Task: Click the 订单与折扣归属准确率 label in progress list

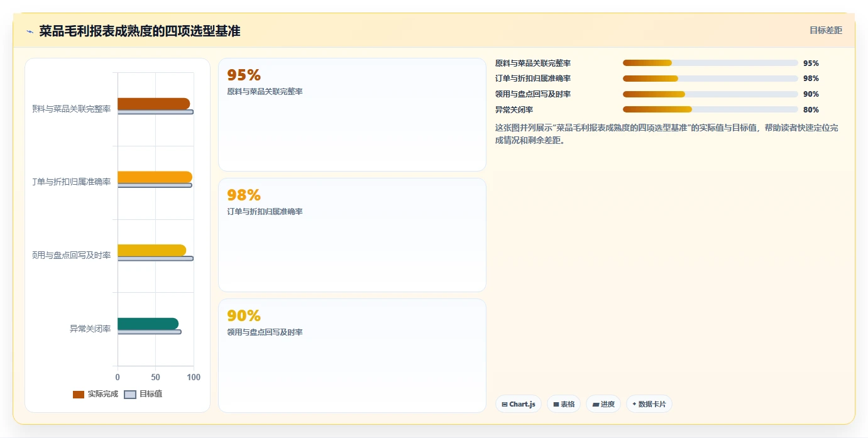Action: point(533,79)
